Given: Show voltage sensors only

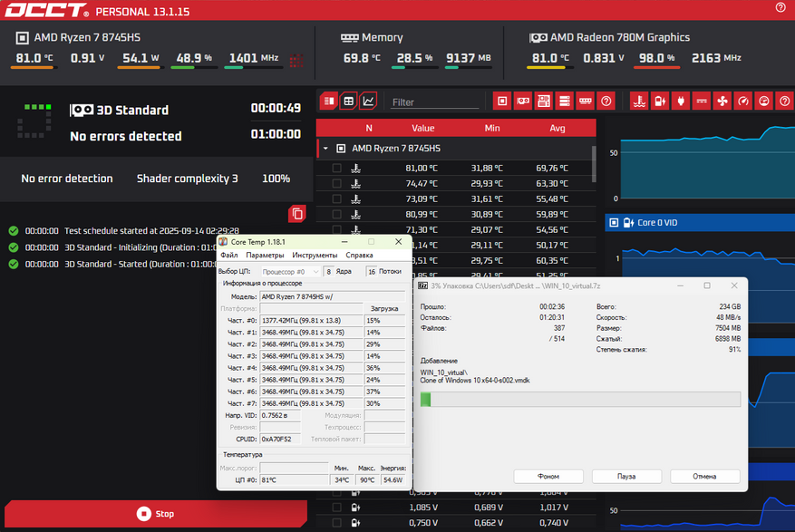Looking at the screenshot, I should coord(660,102).
